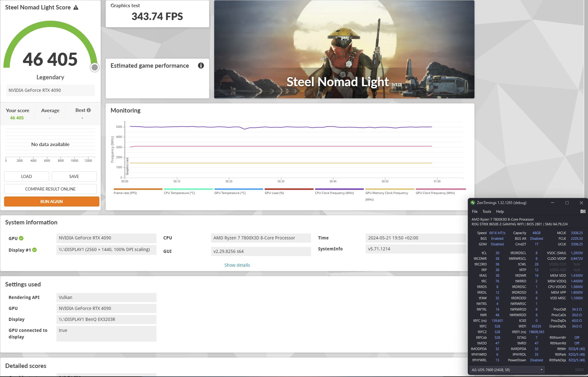588x377 pixels.
Task: Click the LOAD button
Action: (x=27, y=176)
